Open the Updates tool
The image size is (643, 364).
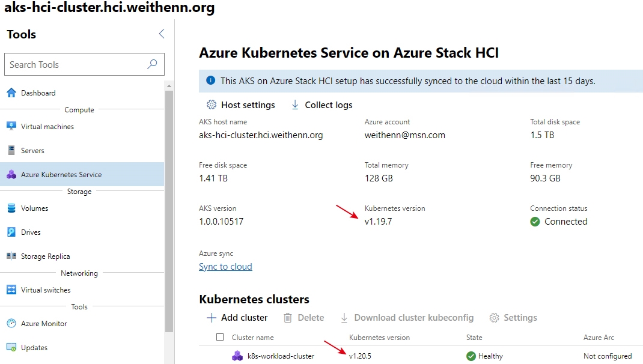point(82,348)
